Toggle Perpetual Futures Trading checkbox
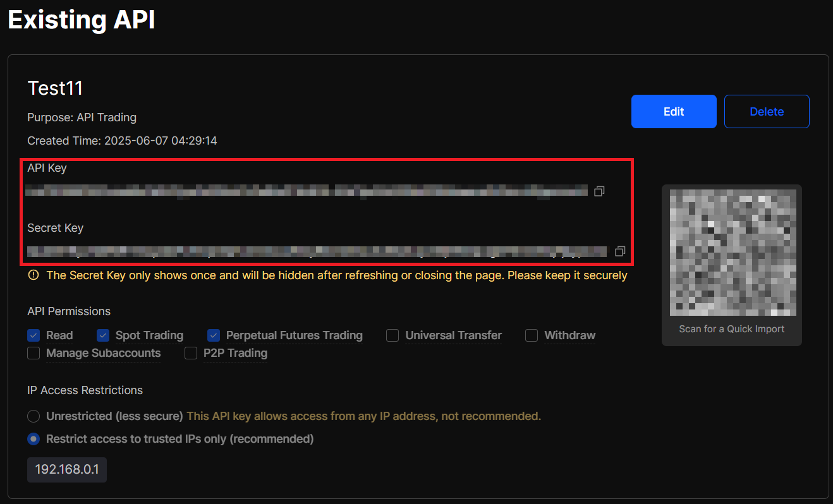The height and width of the screenshot is (504, 833). point(214,335)
